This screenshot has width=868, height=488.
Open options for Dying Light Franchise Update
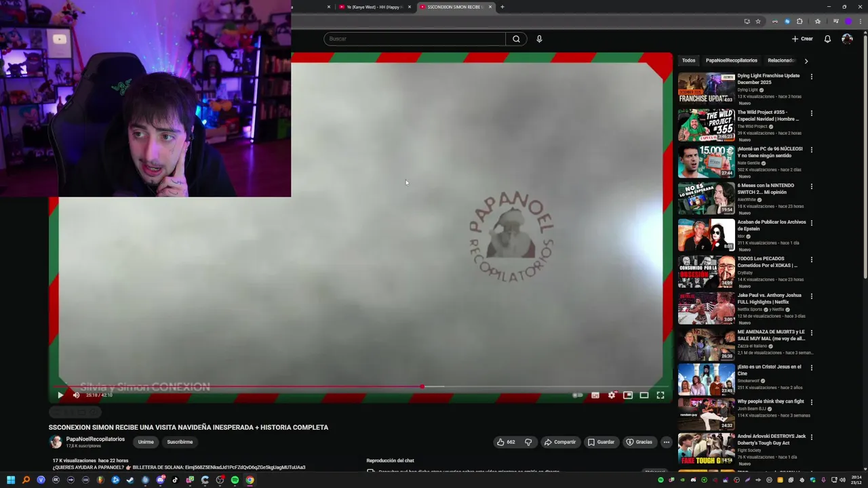tap(811, 77)
